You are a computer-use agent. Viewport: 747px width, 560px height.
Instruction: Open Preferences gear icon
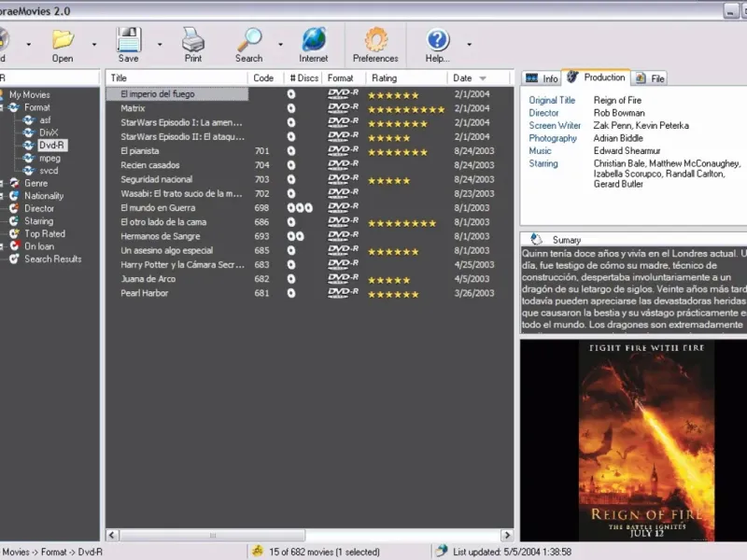(x=376, y=39)
